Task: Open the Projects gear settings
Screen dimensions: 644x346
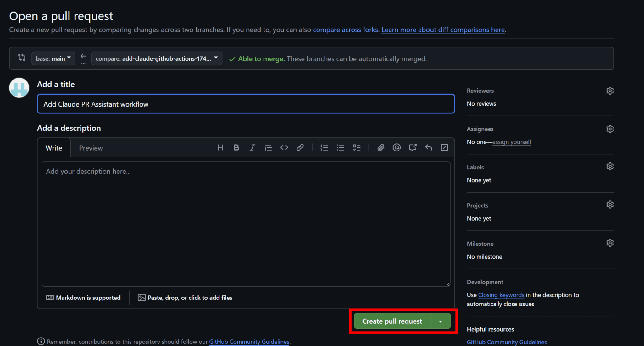Action: click(610, 205)
